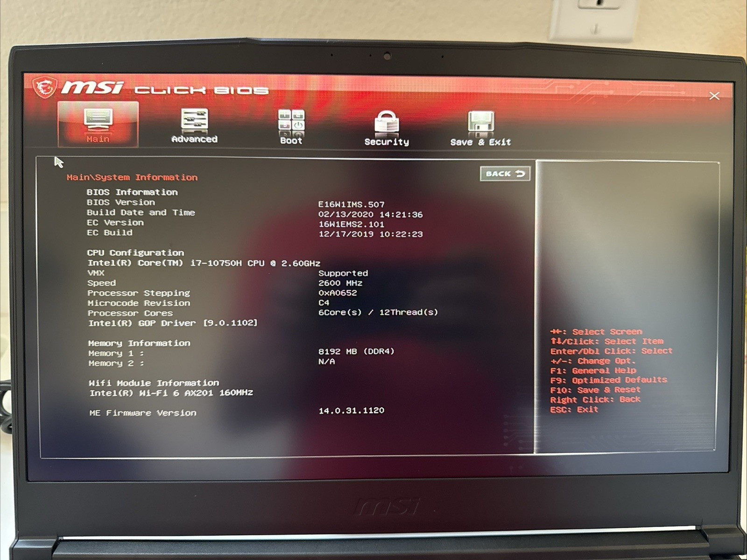Select the Boot tab label
The image size is (747, 560).
291,140
